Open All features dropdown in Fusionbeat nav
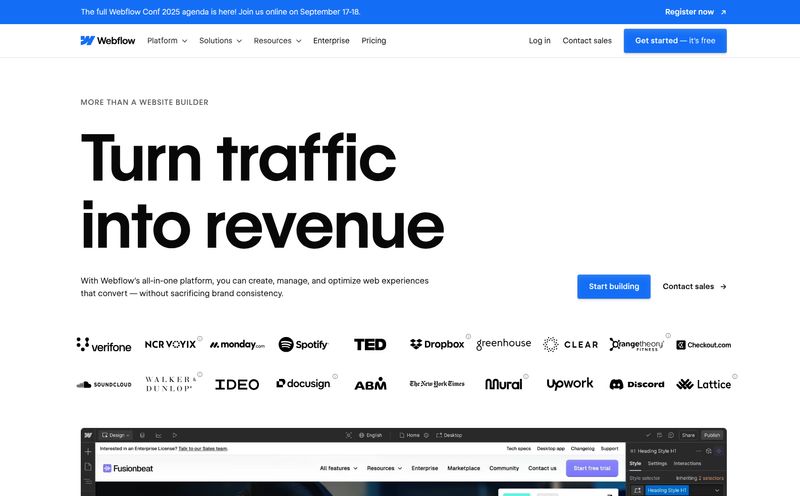Image resolution: width=800 pixels, height=496 pixels. pos(339,468)
